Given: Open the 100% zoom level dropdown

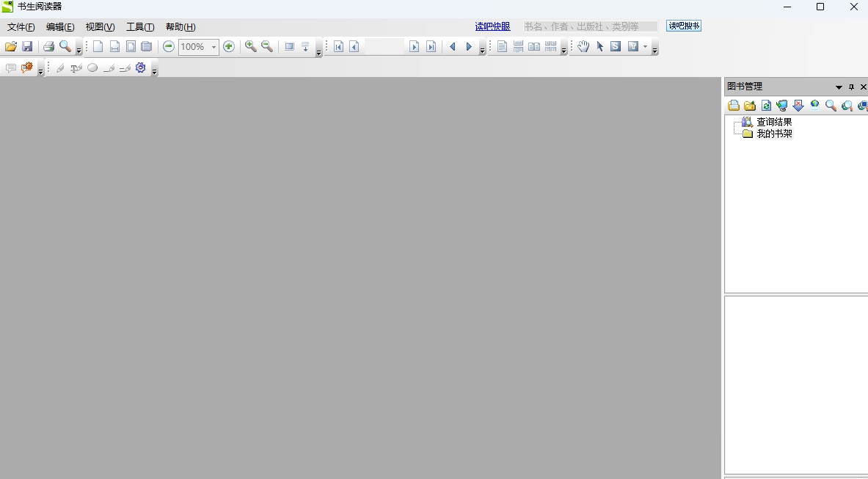Looking at the screenshot, I should [214, 47].
